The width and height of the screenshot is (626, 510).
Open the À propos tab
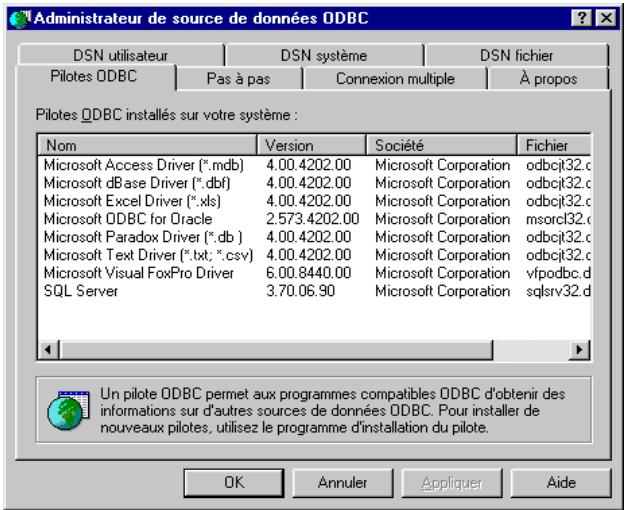(549, 79)
